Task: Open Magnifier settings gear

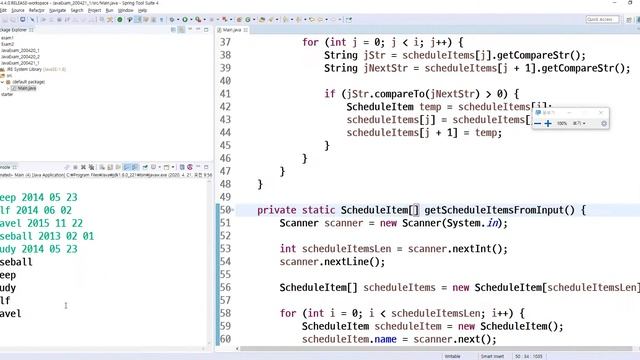Action: point(604,123)
